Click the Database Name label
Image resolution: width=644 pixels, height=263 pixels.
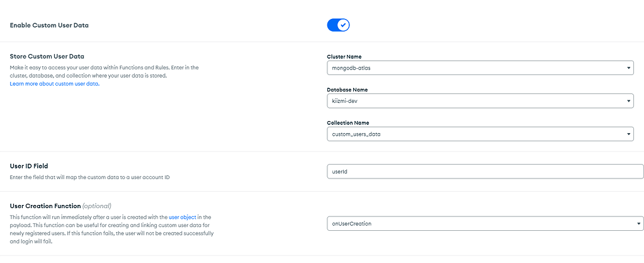click(x=347, y=90)
